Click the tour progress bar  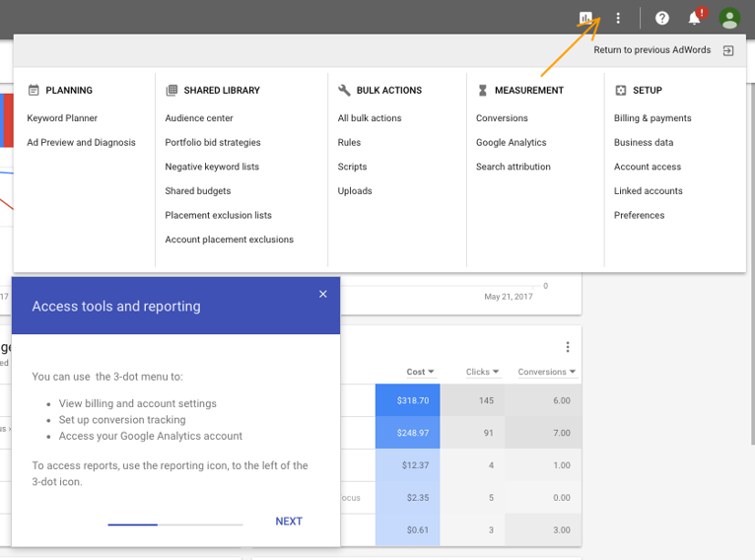pos(175,525)
